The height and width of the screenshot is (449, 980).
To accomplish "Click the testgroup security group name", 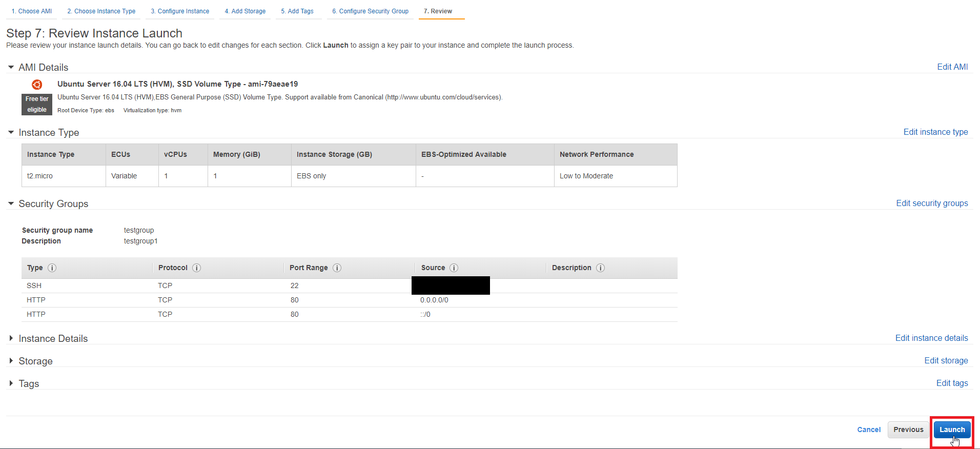I will click(139, 230).
